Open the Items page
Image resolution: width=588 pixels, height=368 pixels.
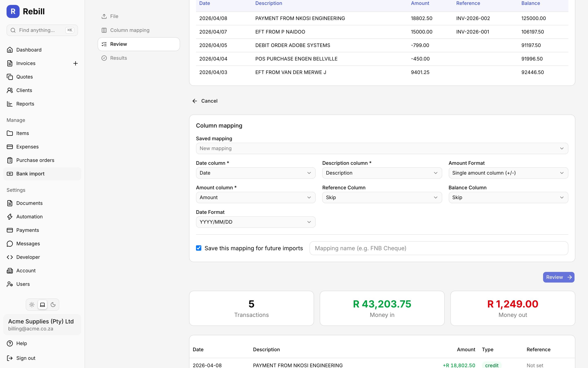[x=42, y=133]
